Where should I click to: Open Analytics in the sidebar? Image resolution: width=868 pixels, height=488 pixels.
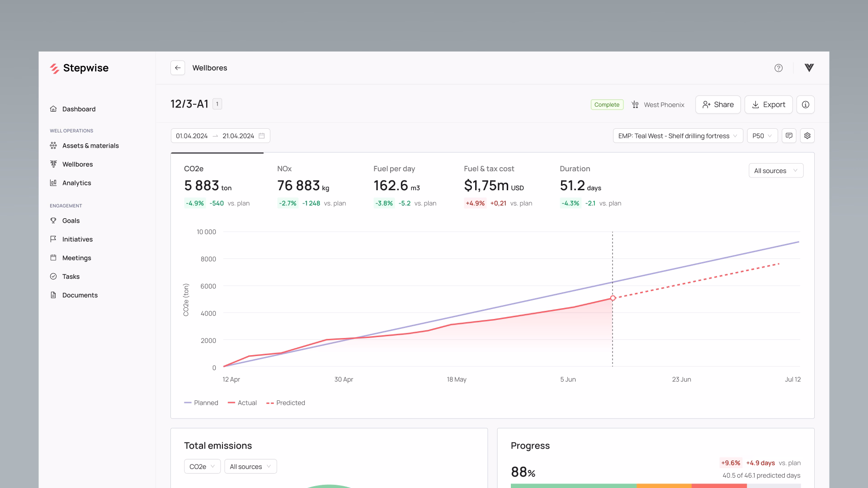pos(76,183)
